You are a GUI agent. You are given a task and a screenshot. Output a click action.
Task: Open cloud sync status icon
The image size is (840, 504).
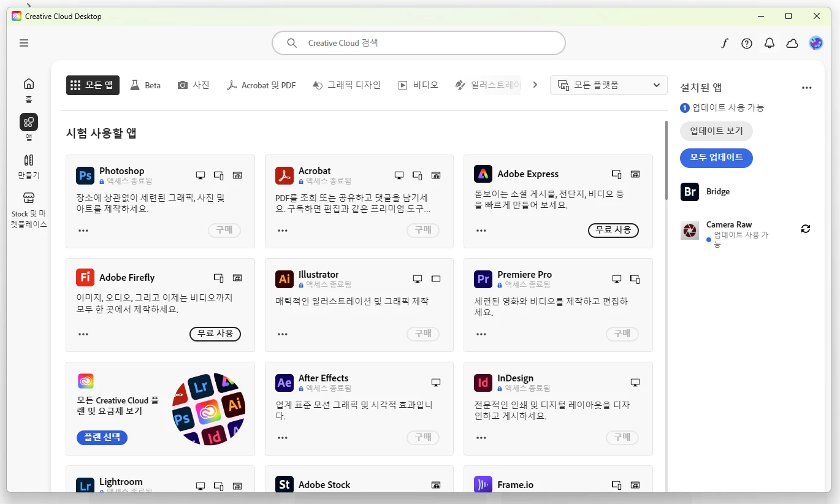tap(792, 44)
